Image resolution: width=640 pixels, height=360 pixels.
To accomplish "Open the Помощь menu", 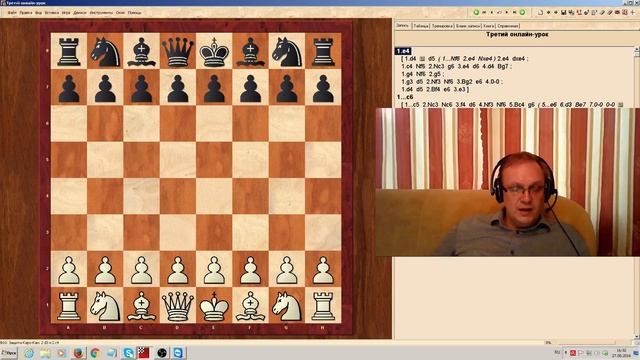I will 135,13.
